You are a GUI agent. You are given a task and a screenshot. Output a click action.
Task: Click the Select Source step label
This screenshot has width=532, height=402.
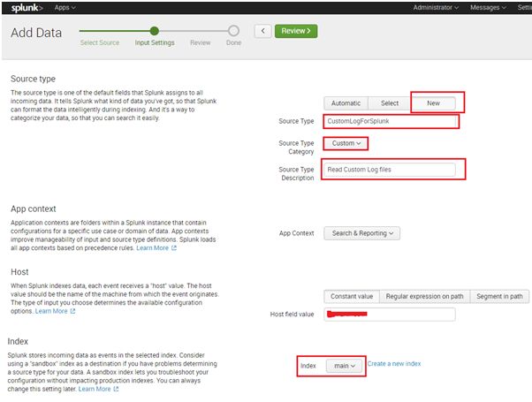point(100,42)
